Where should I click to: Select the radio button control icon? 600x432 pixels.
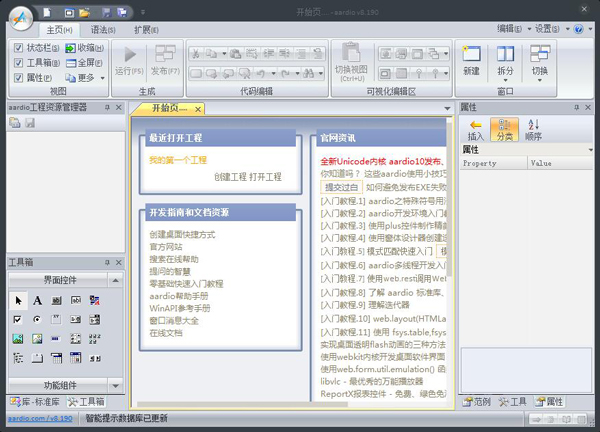point(37,320)
